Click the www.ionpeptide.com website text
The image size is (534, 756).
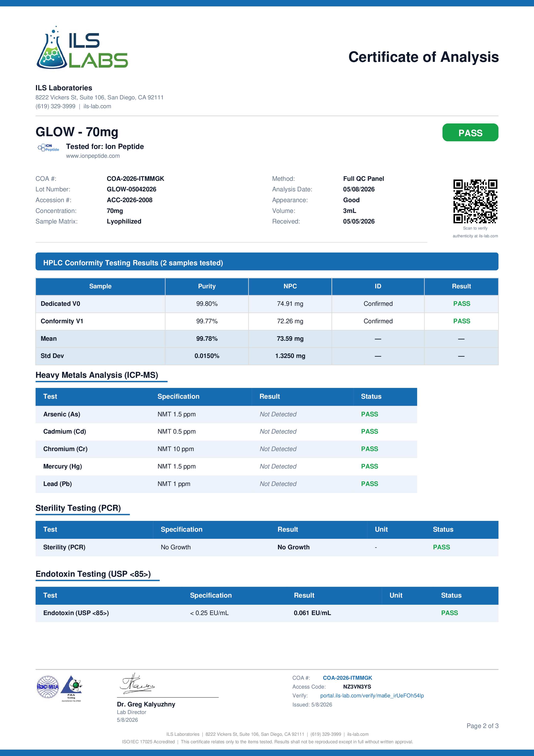93,156
